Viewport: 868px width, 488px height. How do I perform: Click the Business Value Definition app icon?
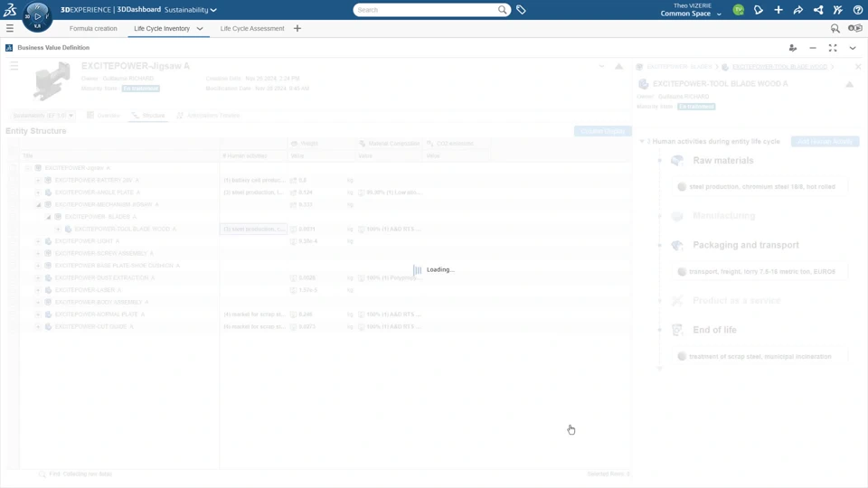click(x=9, y=48)
